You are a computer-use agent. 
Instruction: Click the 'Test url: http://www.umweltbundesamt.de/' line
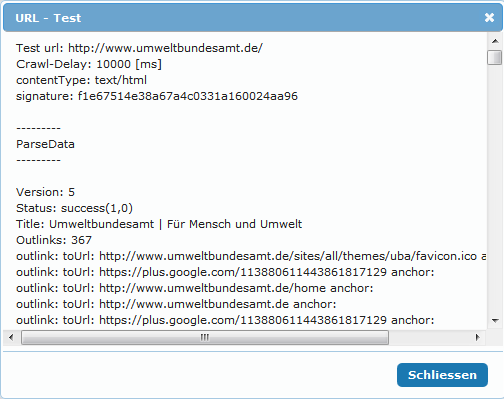tap(139, 48)
